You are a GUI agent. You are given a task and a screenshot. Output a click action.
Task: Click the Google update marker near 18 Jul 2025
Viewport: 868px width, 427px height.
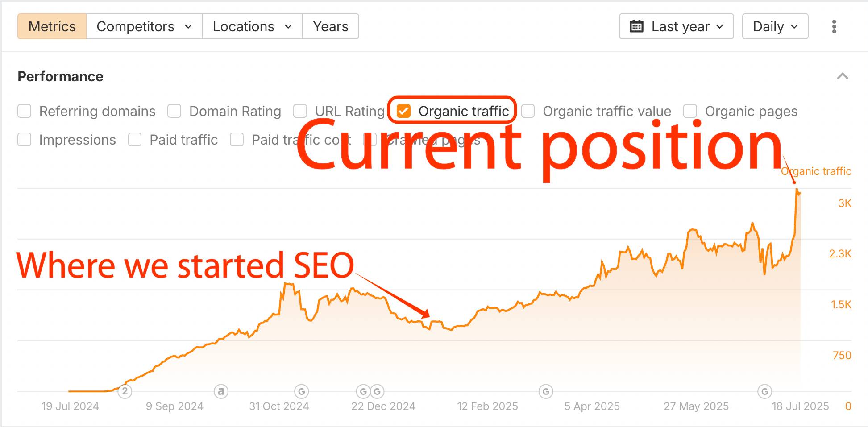[764, 391]
